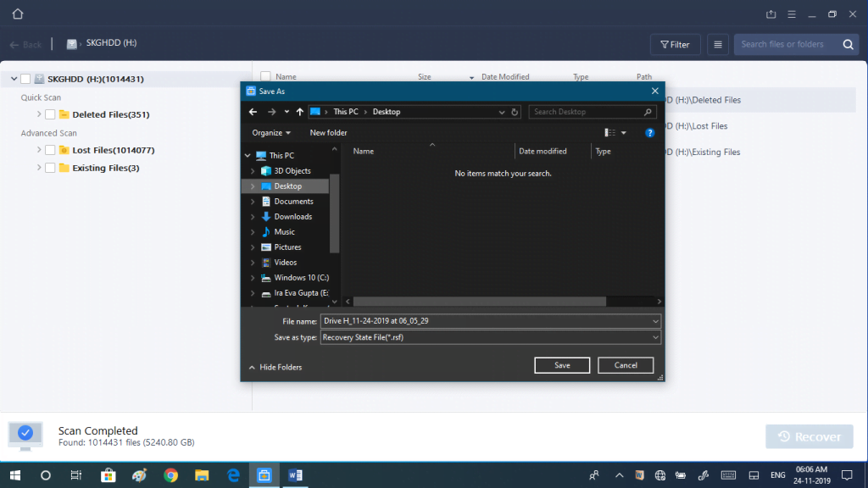Expand the Existing Files folder
The width and height of the screenshot is (868, 488).
tap(39, 168)
